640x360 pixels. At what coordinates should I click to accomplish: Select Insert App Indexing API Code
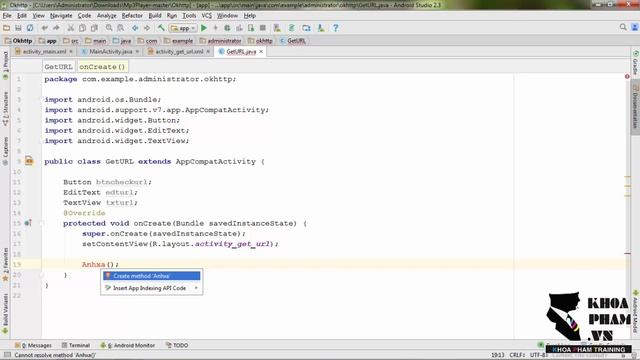coord(151,288)
